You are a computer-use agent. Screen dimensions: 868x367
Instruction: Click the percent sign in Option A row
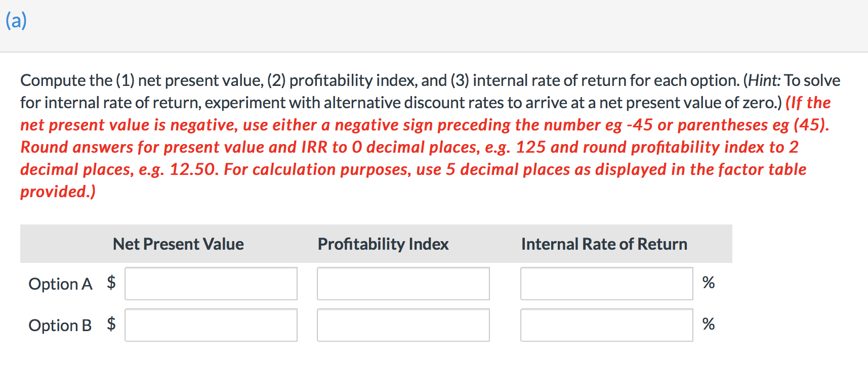(x=709, y=283)
